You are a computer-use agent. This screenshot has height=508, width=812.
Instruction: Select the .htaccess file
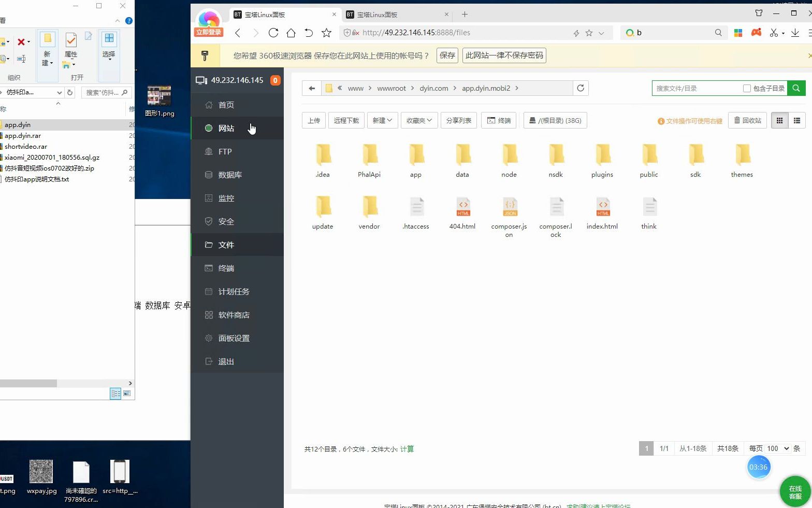pyautogui.click(x=416, y=213)
